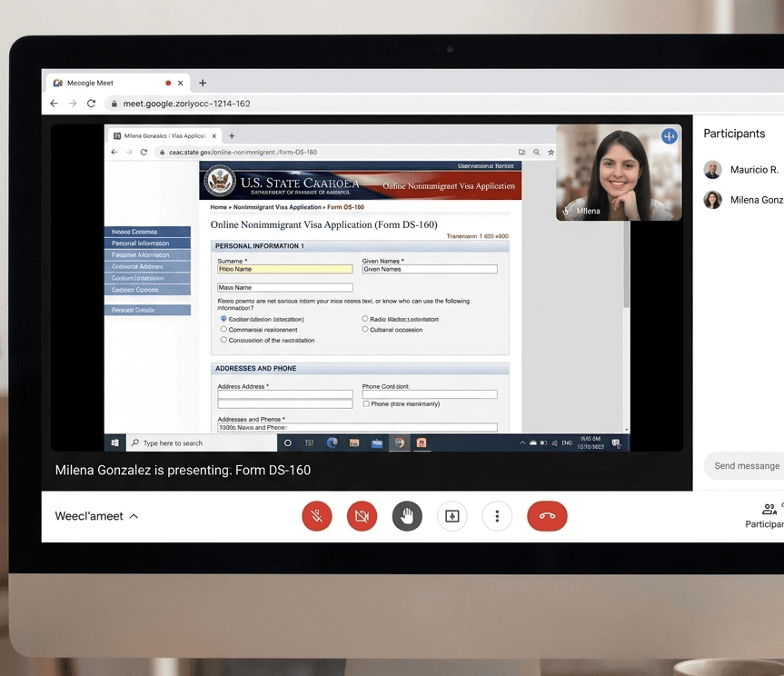Select the first radio option in the left column
This screenshot has width=784, height=676.
click(223, 319)
